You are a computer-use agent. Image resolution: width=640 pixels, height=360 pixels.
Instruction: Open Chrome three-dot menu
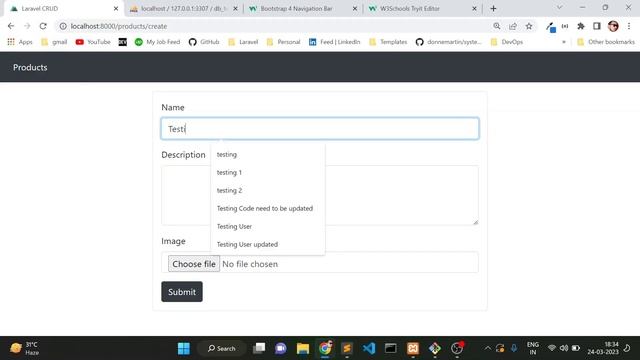(629, 26)
